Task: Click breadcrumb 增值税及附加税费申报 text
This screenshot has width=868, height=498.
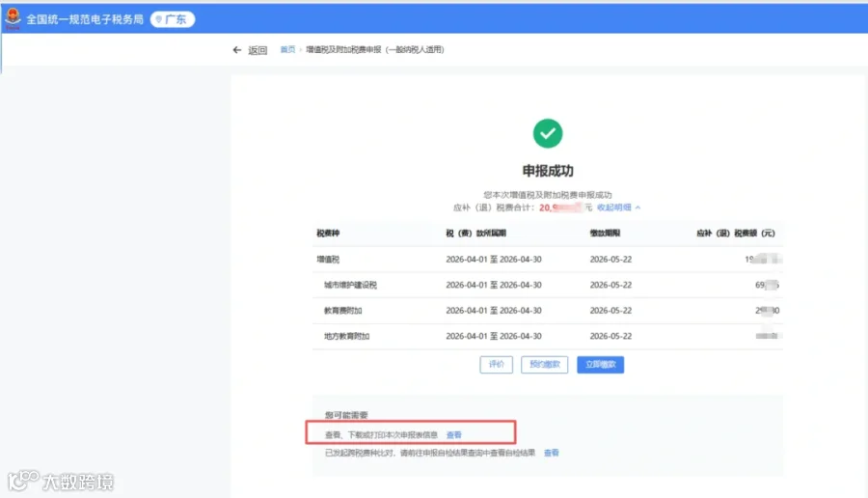Action: coord(375,49)
